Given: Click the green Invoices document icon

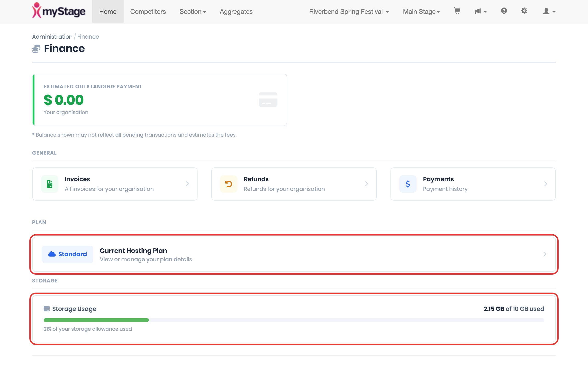Looking at the screenshot, I should (50, 184).
